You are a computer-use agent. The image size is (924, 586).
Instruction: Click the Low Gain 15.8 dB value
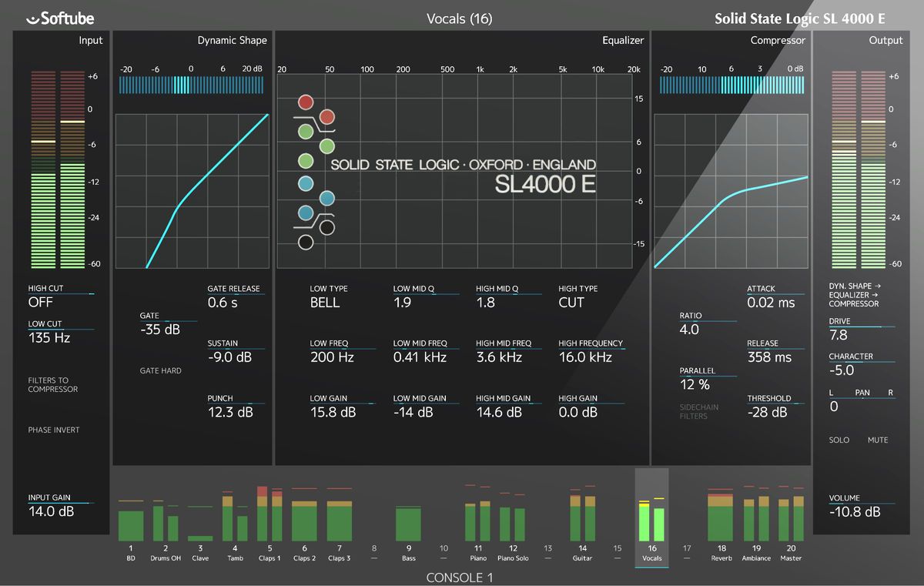click(333, 412)
